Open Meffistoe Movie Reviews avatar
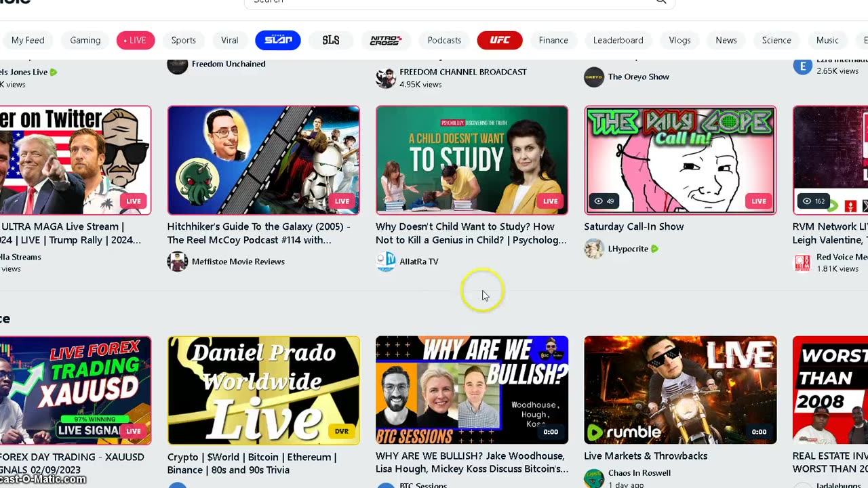This screenshot has height=488, width=868. pyautogui.click(x=178, y=262)
